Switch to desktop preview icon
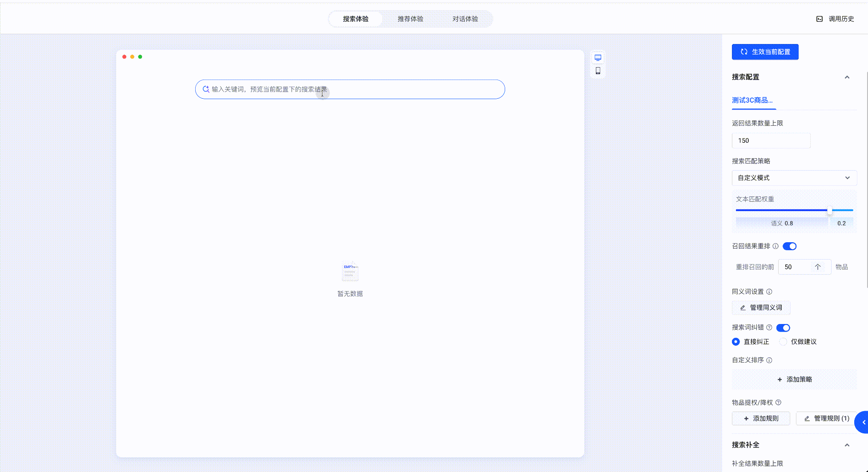868x472 pixels. click(598, 58)
